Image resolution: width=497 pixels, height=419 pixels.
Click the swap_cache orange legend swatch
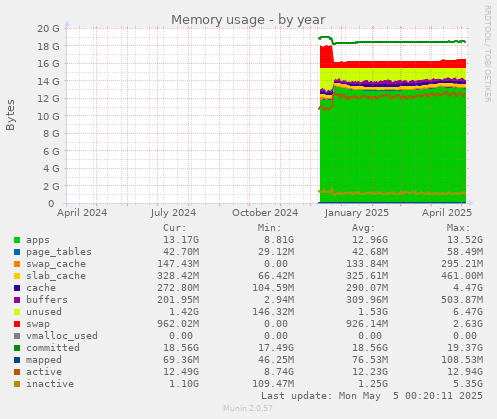tap(17, 264)
